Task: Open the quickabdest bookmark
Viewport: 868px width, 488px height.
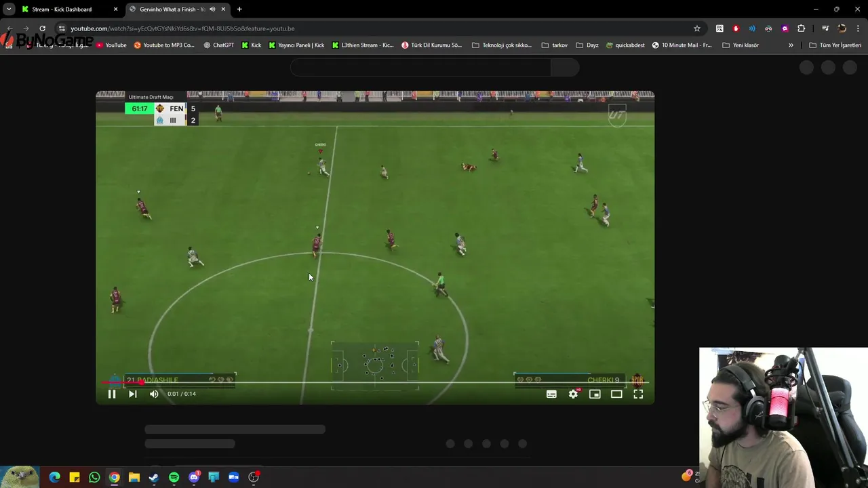Action: (x=625, y=45)
